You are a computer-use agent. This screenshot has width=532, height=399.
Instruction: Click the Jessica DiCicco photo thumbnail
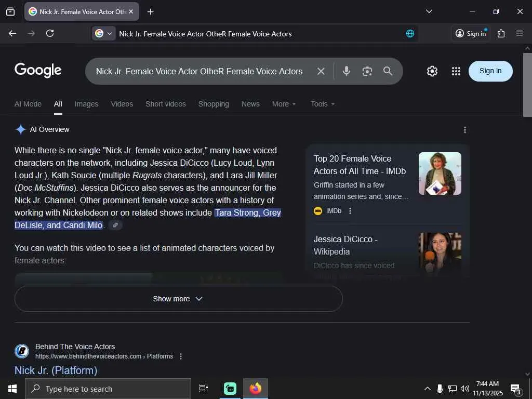click(440, 254)
